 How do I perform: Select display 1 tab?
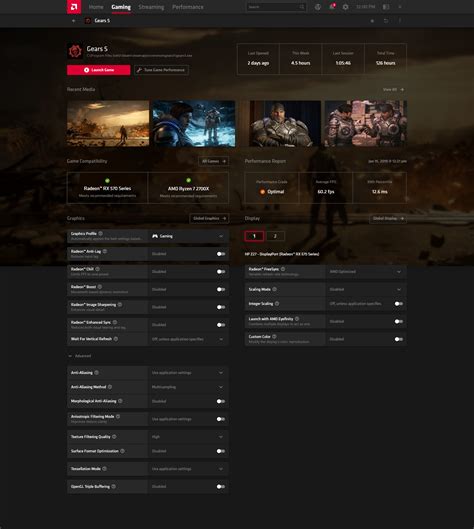click(x=254, y=236)
